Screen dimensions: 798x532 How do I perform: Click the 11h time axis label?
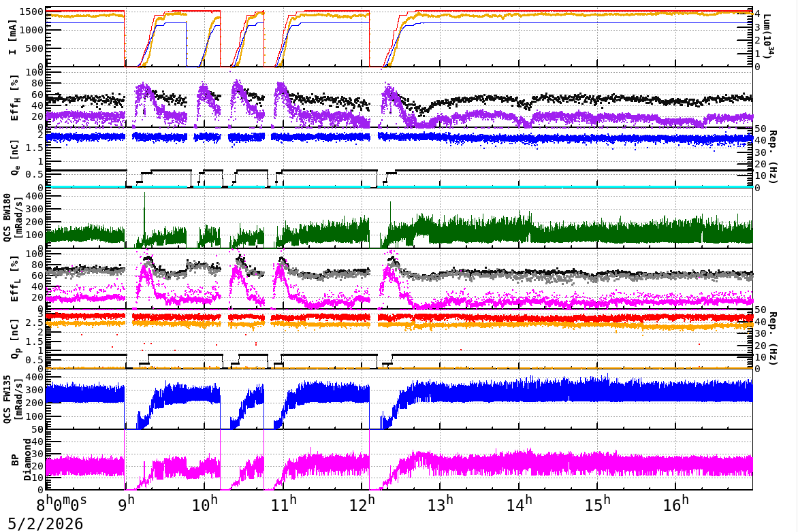point(285,503)
